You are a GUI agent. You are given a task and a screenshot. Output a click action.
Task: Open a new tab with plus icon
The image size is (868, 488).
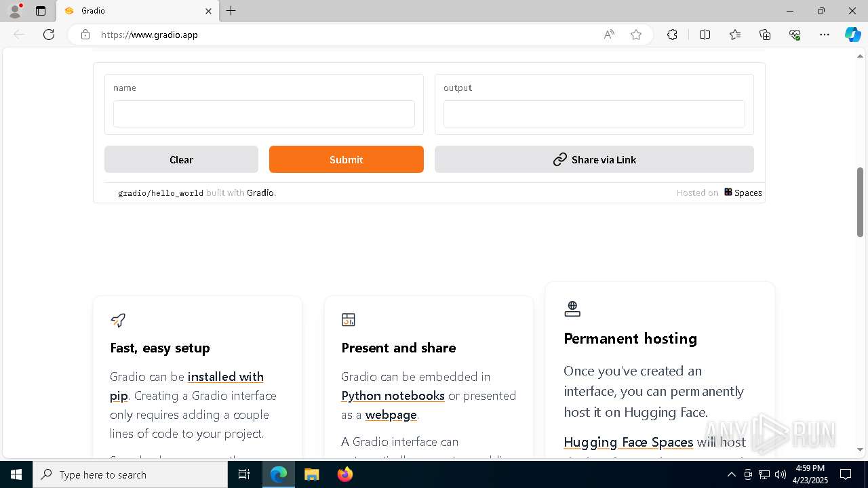tap(231, 11)
